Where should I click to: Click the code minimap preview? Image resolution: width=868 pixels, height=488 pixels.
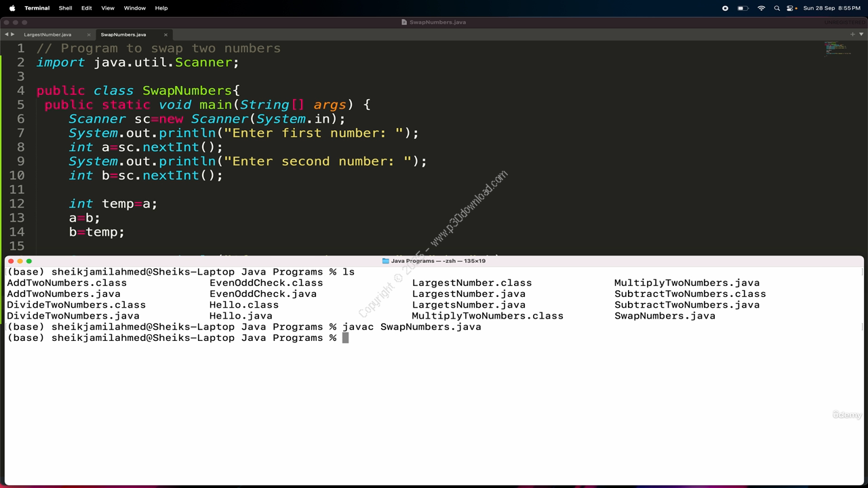pyautogui.click(x=837, y=48)
